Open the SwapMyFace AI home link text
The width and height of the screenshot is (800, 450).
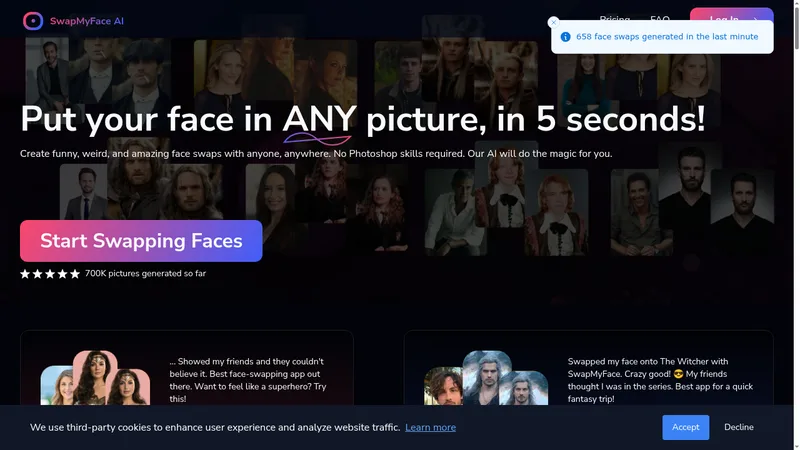pos(87,21)
